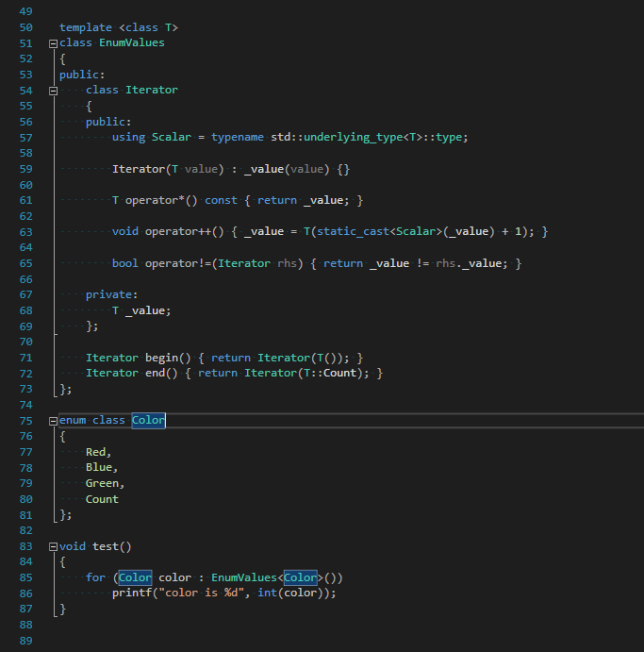Click the Iterator class name on line 54
The height and width of the screenshot is (652, 644).
point(152,90)
